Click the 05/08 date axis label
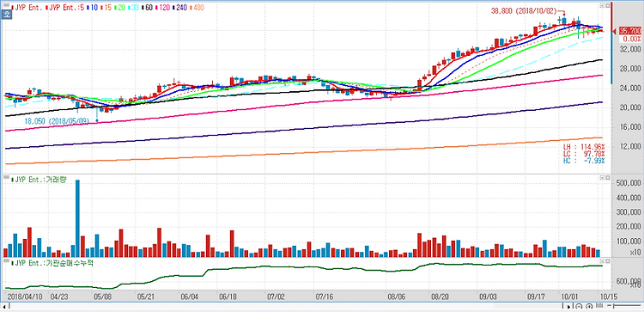 [103, 296]
